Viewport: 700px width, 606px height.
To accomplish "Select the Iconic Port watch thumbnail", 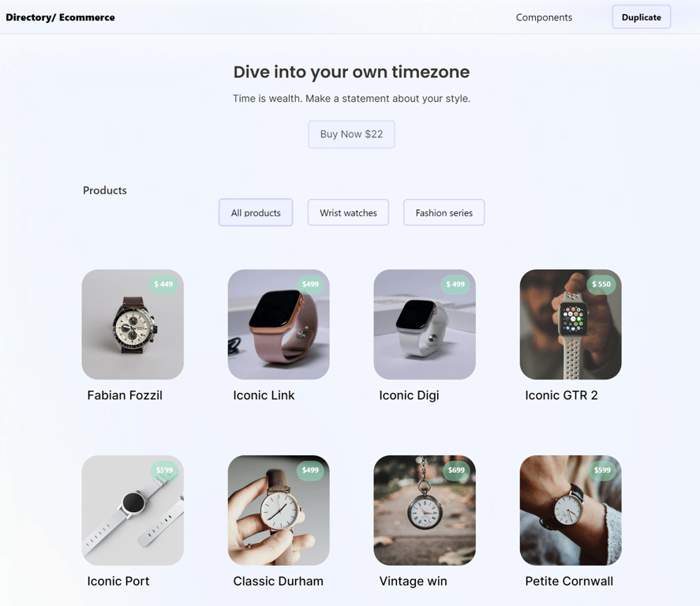I will (133, 511).
